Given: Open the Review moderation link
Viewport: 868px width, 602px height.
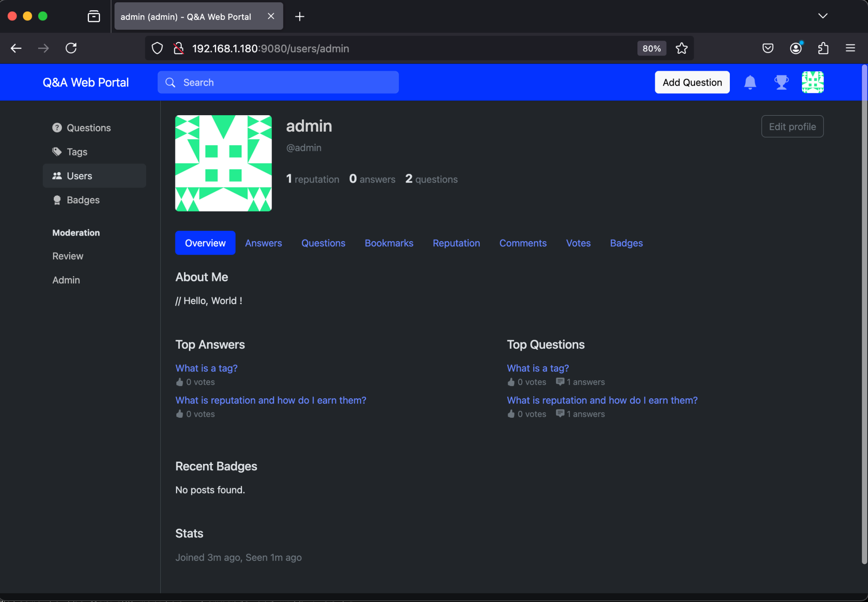Looking at the screenshot, I should [x=67, y=256].
